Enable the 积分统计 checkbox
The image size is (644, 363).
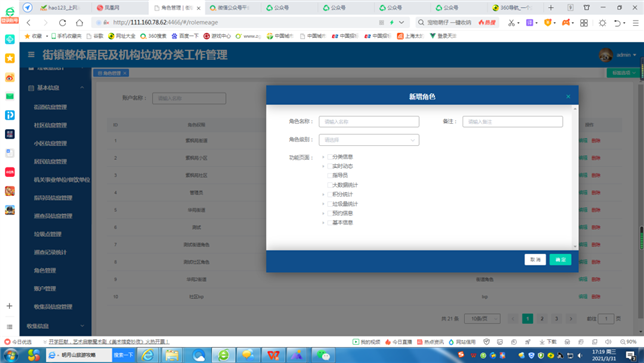click(x=329, y=195)
